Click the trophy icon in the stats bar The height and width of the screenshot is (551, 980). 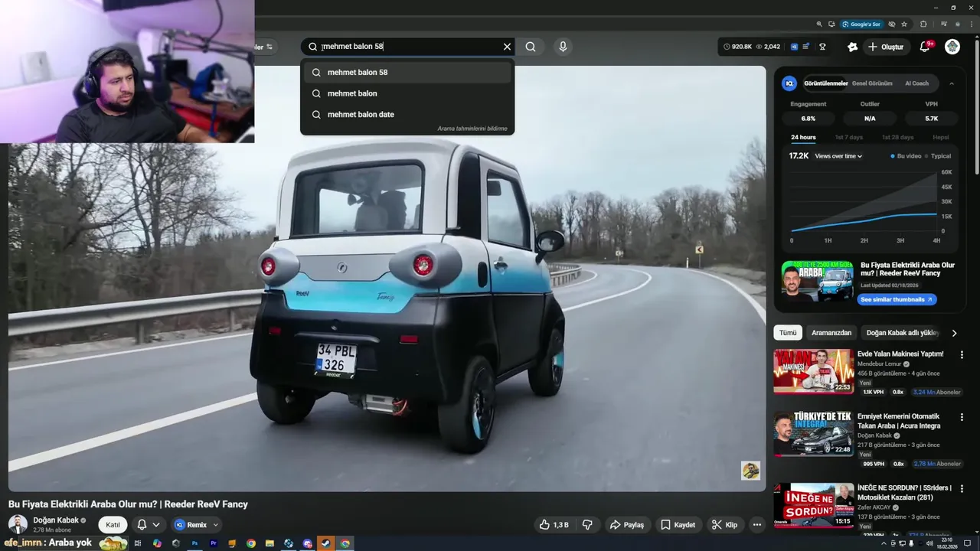click(823, 47)
